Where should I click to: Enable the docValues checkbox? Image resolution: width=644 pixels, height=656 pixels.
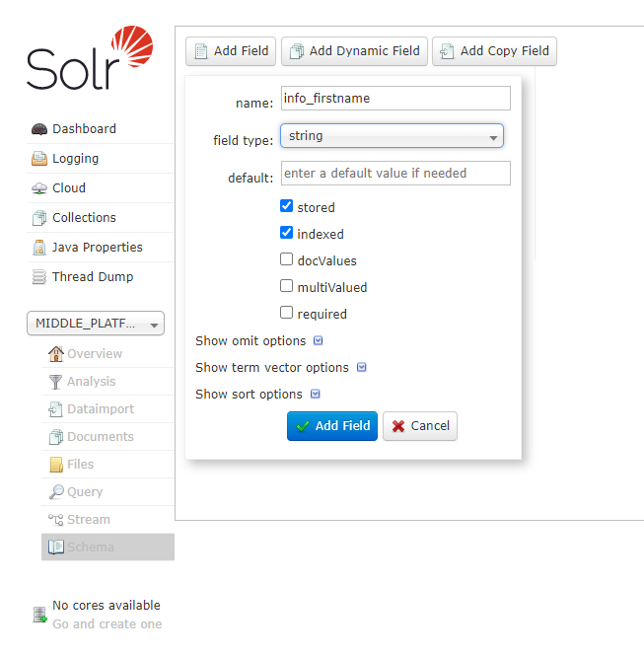coord(286,259)
